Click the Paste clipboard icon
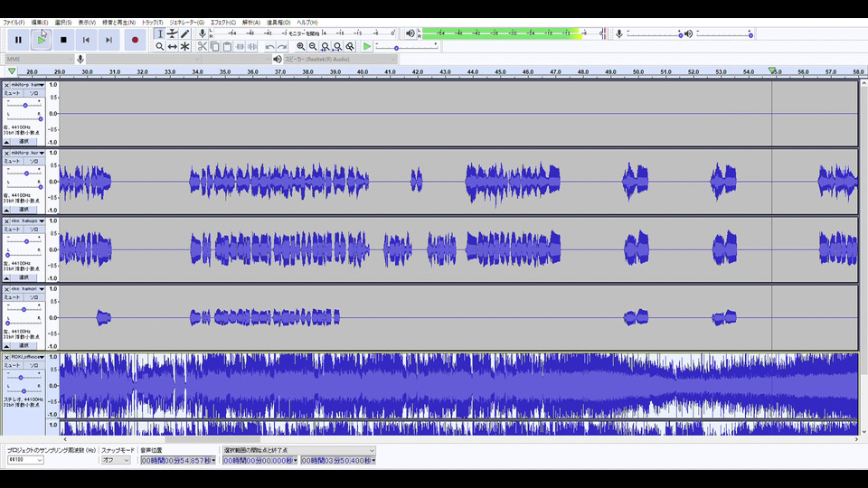The width and height of the screenshot is (868, 488). click(x=227, y=46)
